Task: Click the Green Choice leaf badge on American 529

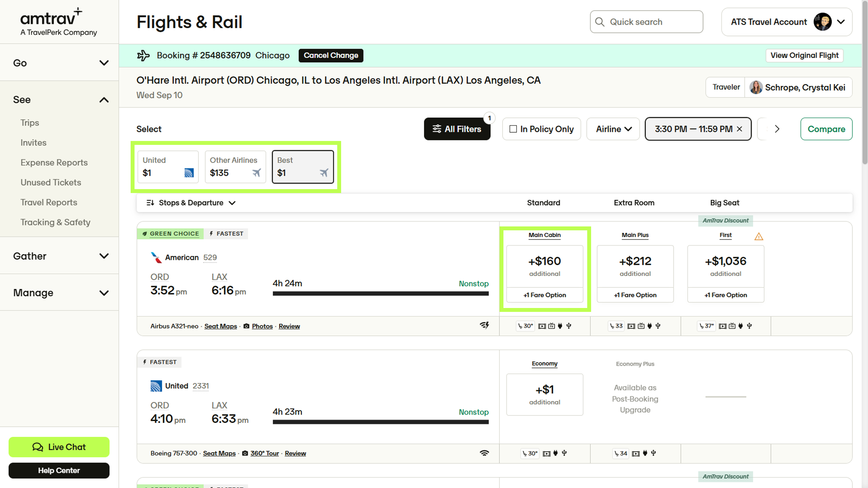Action: pos(170,233)
